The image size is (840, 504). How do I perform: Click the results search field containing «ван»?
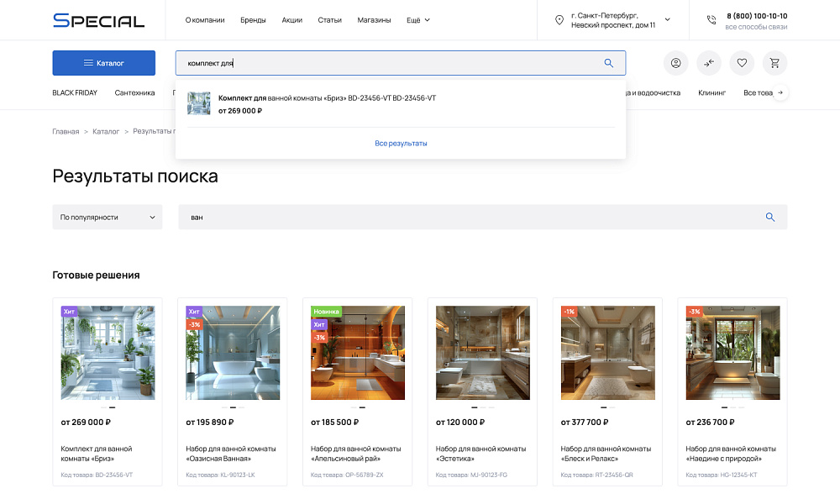(x=470, y=217)
